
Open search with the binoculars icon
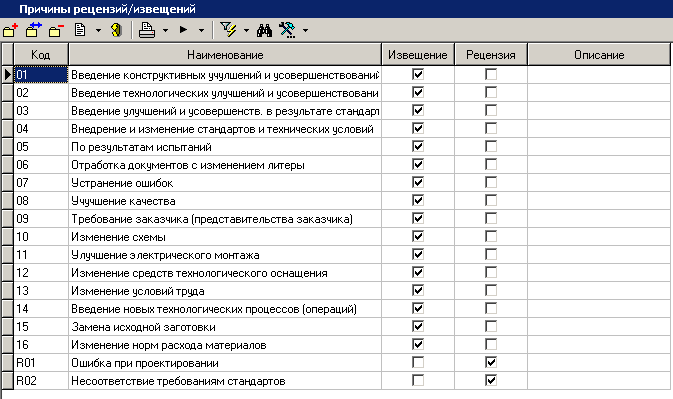pos(264,30)
